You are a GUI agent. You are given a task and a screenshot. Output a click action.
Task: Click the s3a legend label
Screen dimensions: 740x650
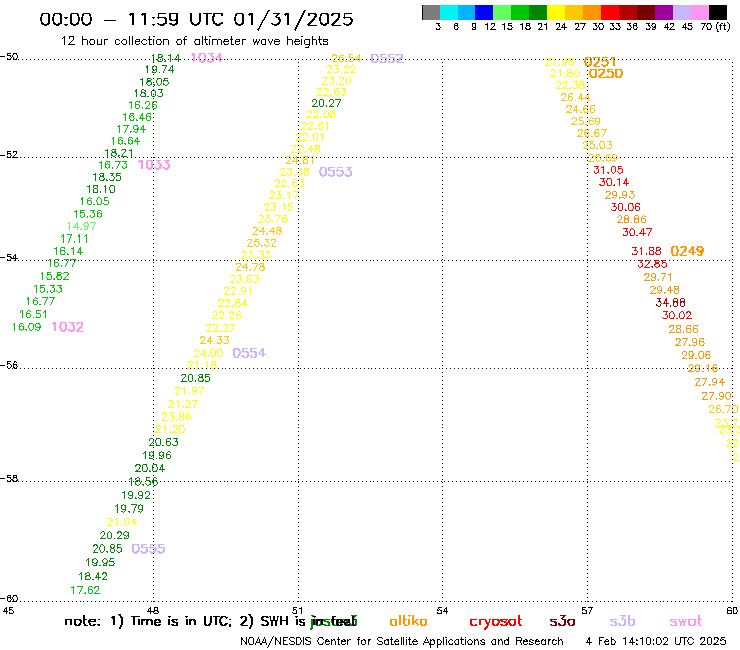tap(562, 621)
